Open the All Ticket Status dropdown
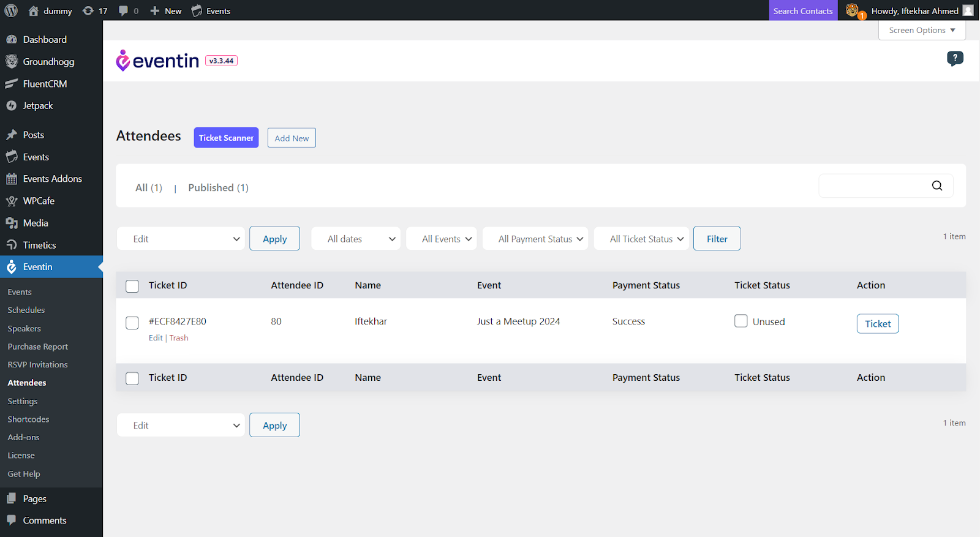This screenshot has height=537, width=980. (641, 239)
